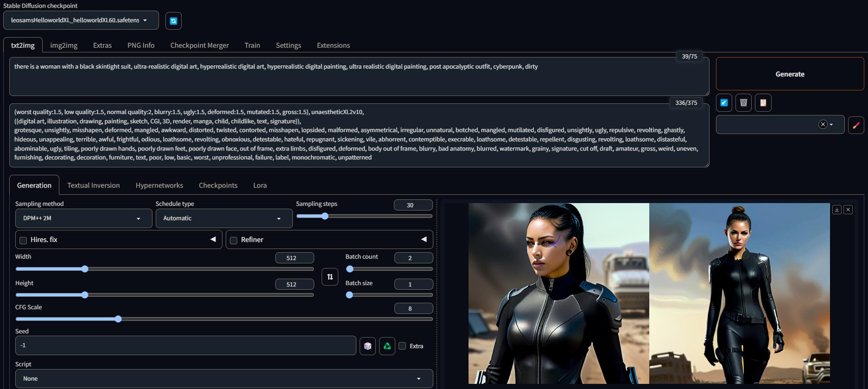Enable the Hires. fix checkbox
The image size is (868, 389).
[x=23, y=240]
